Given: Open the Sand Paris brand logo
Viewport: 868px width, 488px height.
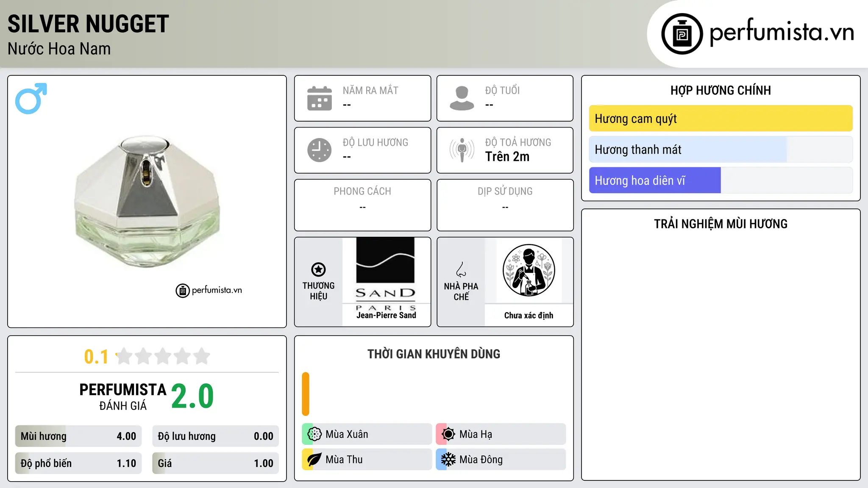Looking at the screenshot, I should pyautogui.click(x=386, y=274).
